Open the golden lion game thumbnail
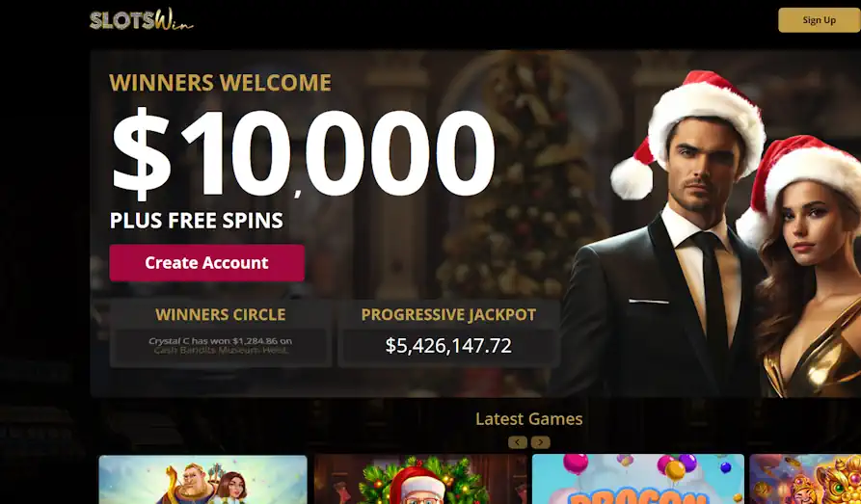861x504 pixels. pos(805,479)
